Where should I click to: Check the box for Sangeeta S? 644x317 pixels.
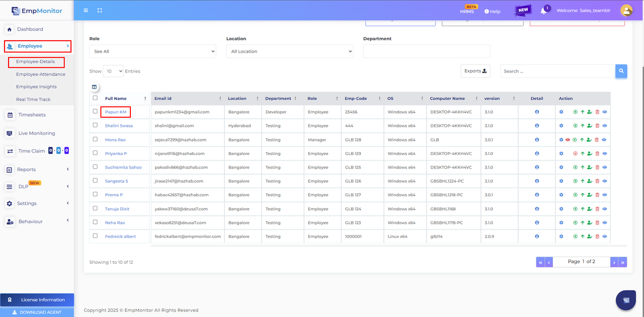pyautogui.click(x=95, y=180)
